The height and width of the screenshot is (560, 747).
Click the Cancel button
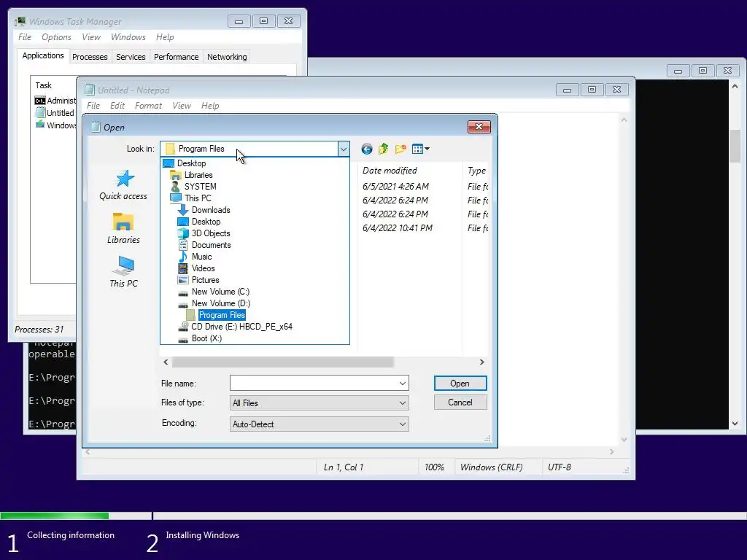point(460,402)
